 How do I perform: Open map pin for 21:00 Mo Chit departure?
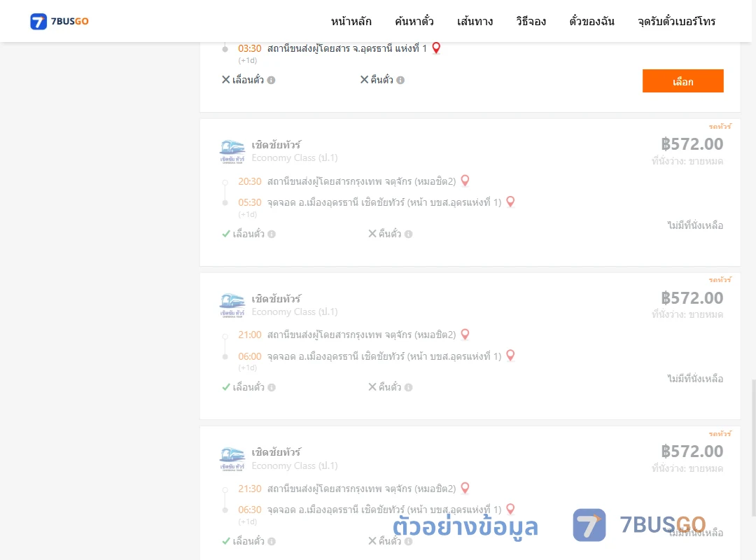point(465,335)
